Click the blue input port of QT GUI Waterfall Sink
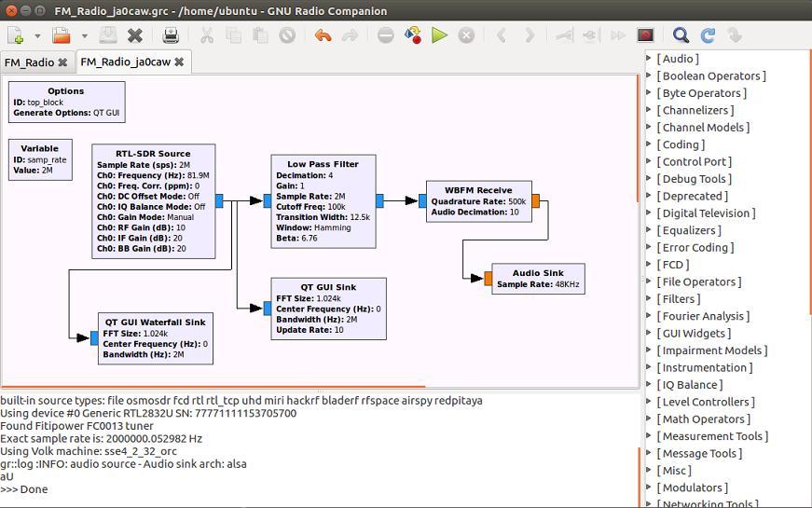Viewport: 812px width, 508px height. [x=94, y=338]
